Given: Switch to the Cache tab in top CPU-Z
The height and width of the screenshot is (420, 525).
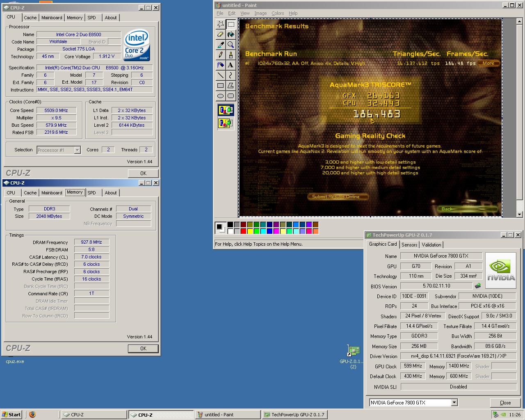Looking at the screenshot, I should [x=30, y=18].
